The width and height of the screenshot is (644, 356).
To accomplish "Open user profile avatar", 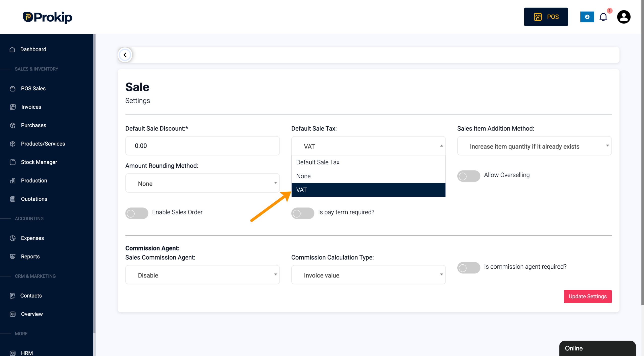I will (624, 17).
